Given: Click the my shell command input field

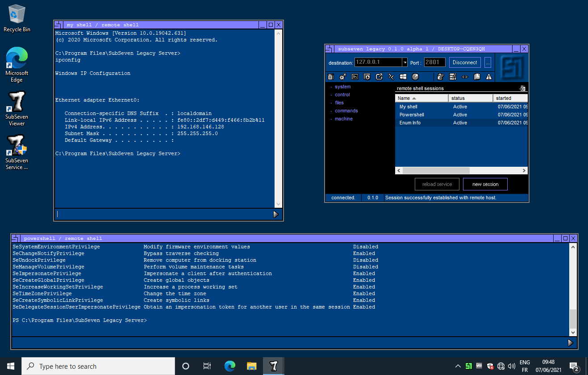Looking at the screenshot, I should [163, 214].
